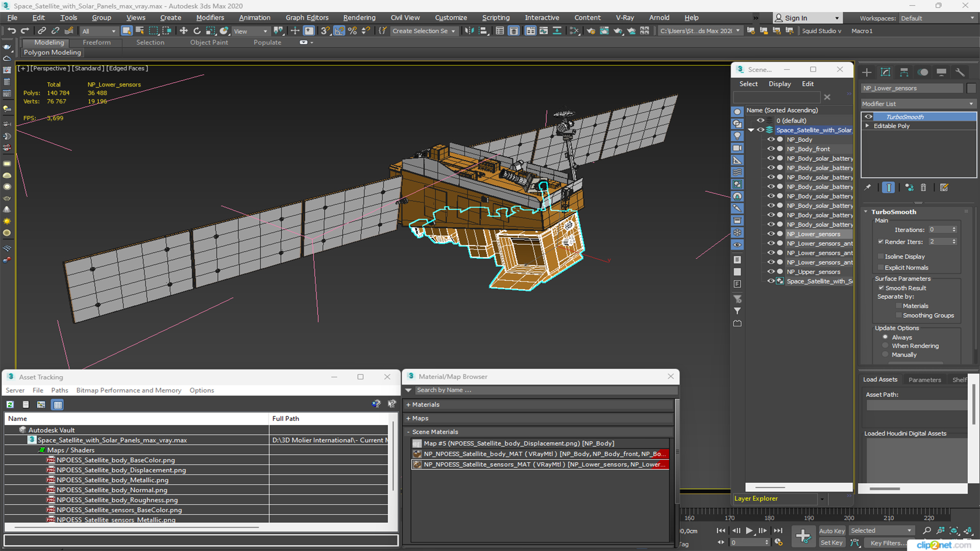Activate the Select and Rotate tool

[x=197, y=31]
